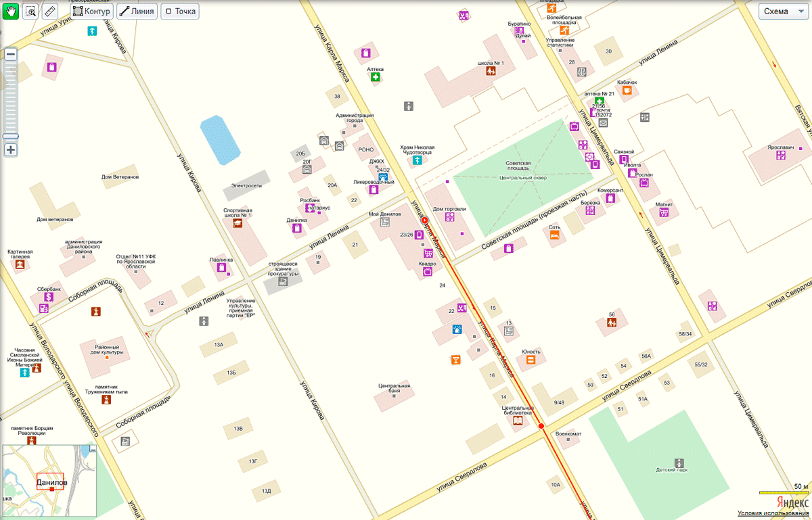Click the почта envelope icon

coord(603,122)
